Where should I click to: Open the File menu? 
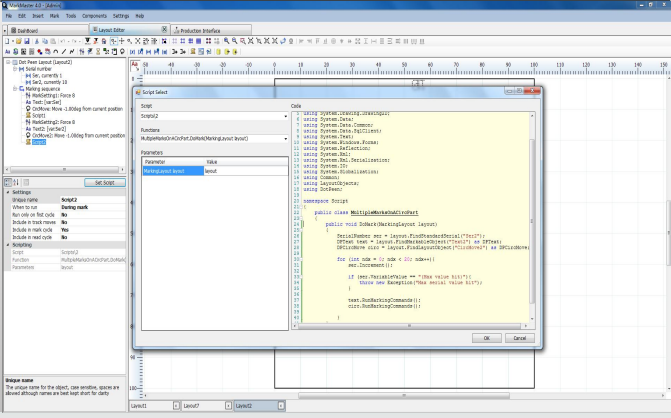pyautogui.click(x=9, y=16)
